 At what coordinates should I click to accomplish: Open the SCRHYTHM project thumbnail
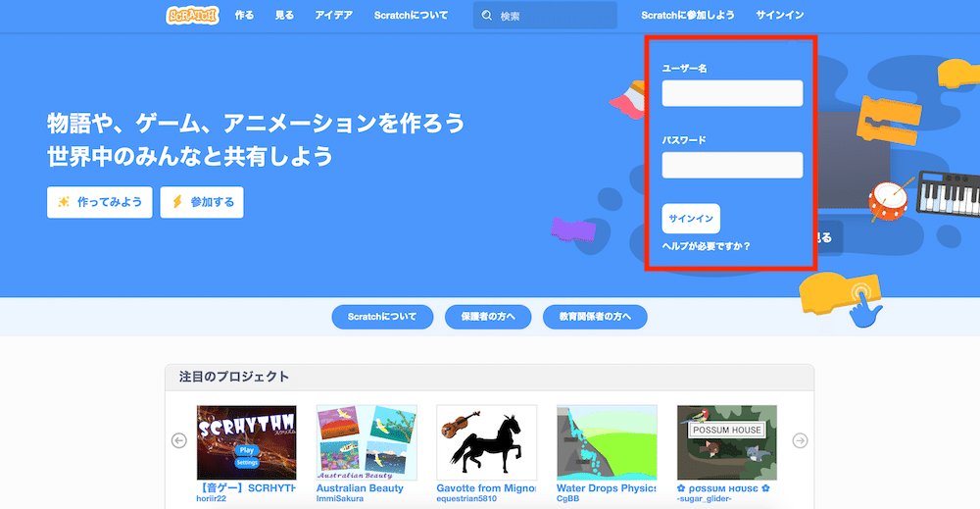coord(246,442)
